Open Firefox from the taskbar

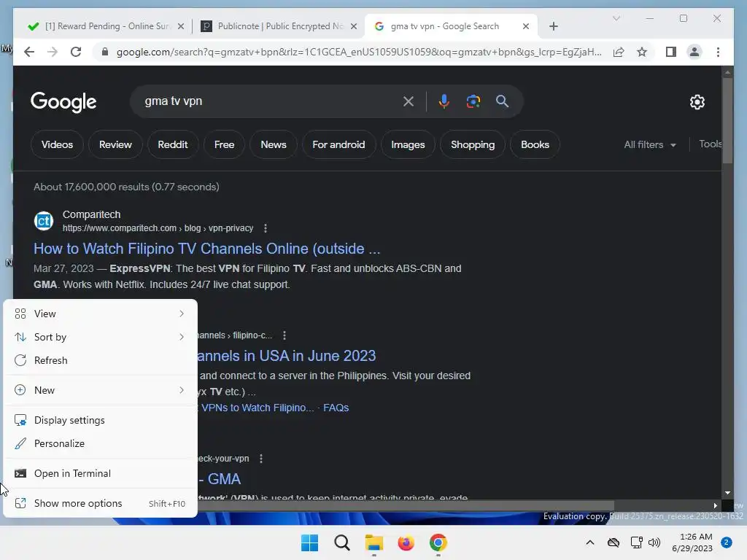coord(406,542)
